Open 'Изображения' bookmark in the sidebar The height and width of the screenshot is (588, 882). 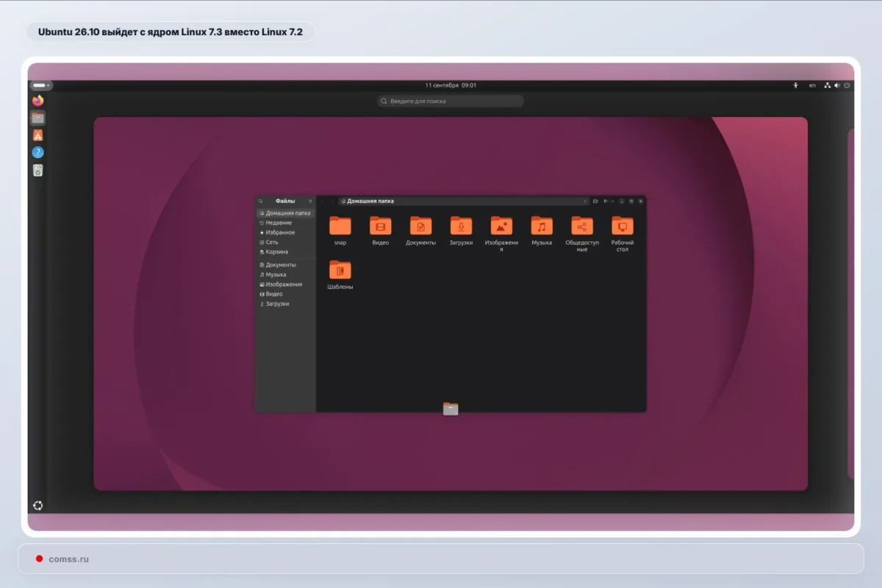coord(285,284)
